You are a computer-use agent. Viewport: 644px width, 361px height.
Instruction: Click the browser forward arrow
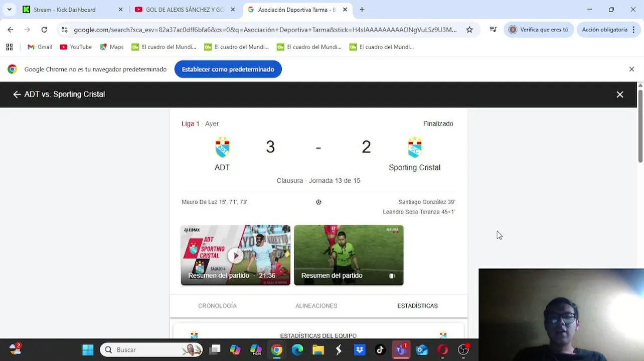[x=27, y=30]
